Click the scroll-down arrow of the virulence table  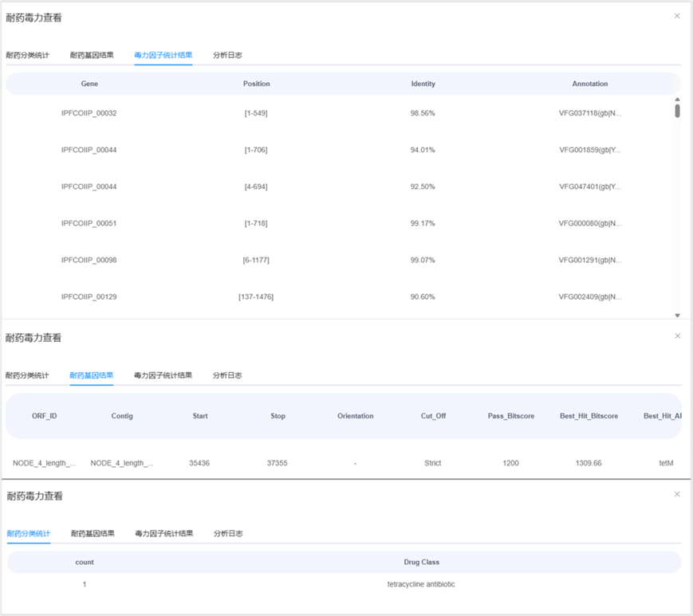pos(677,316)
